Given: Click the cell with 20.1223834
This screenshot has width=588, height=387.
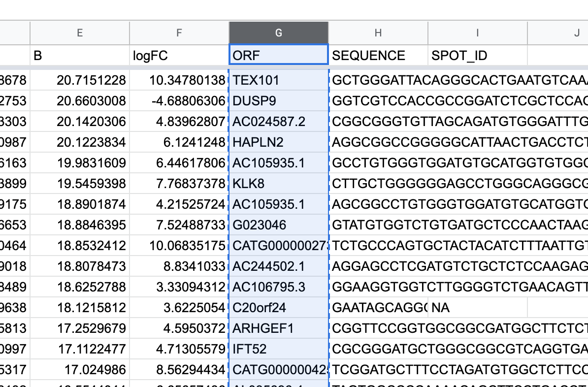Looking at the screenshot, I should coord(80,142).
